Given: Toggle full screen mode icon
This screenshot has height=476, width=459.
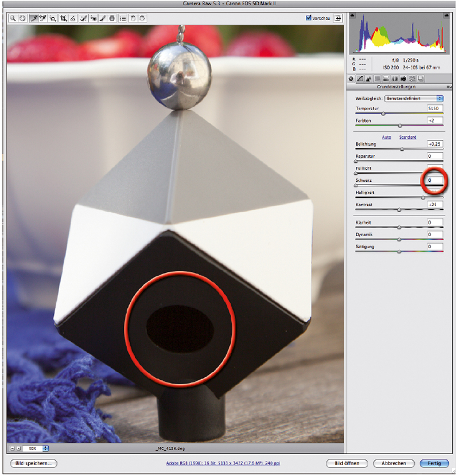Looking at the screenshot, I should pos(337,18).
